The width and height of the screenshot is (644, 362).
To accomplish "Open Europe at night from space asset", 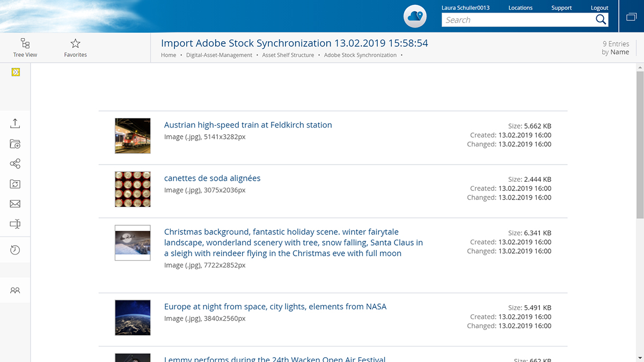I will [275, 307].
